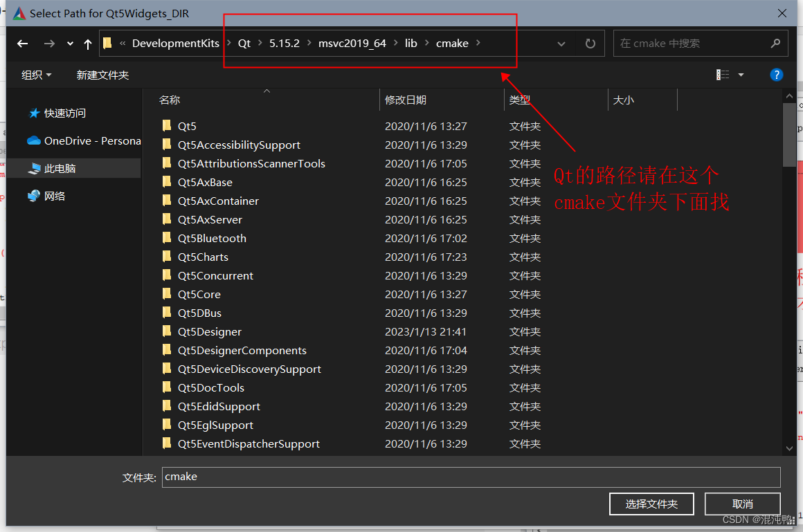The height and width of the screenshot is (532, 803).
Task: Go back with the back arrow
Action: (22, 44)
